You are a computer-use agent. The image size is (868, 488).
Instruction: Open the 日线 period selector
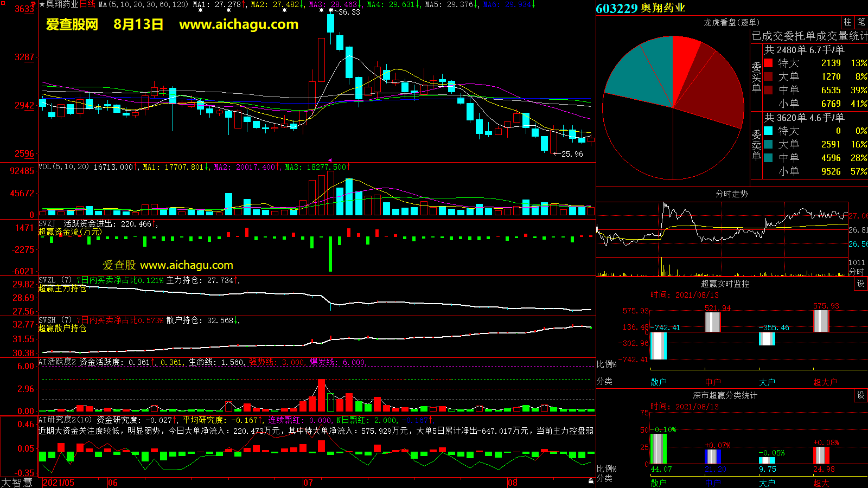87,4
